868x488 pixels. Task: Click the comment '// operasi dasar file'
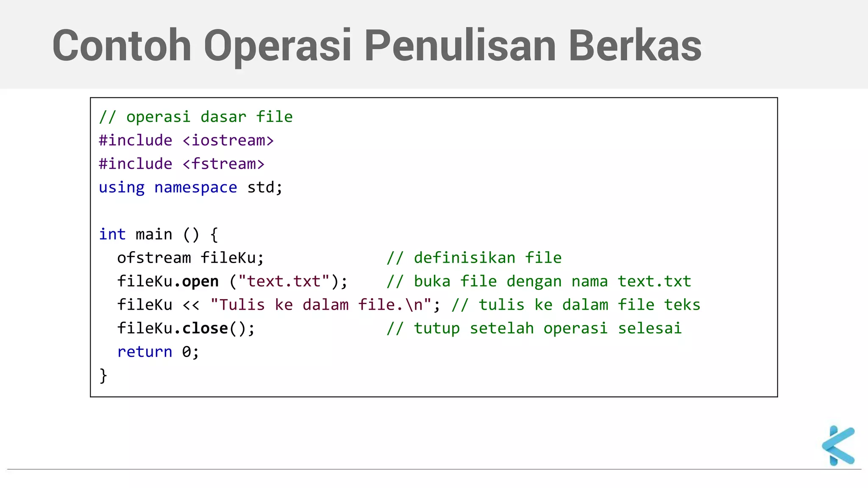tap(196, 117)
